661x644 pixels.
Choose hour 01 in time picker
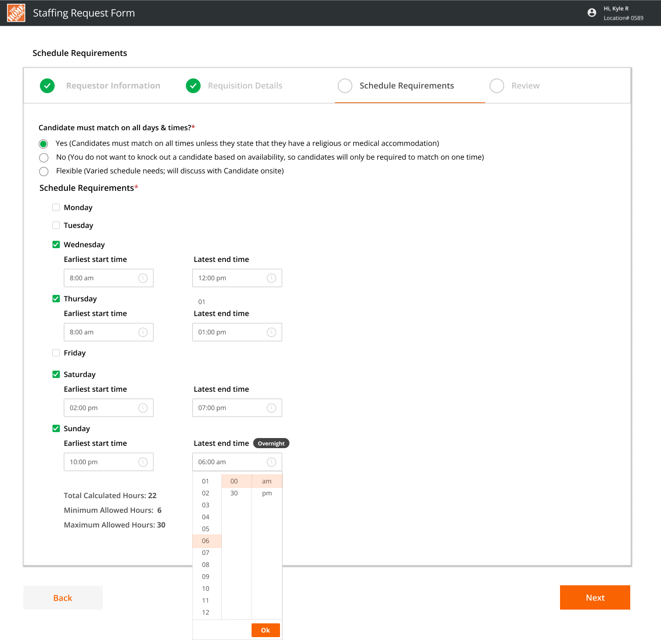click(207, 481)
